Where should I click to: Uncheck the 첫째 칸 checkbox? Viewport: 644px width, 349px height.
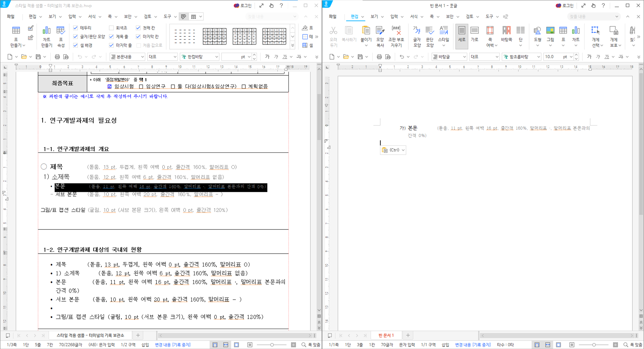click(138, 28)
